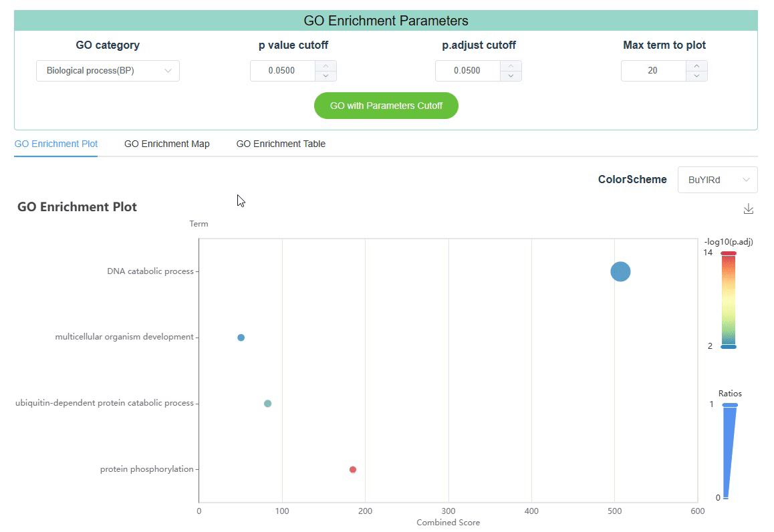The height and width of the screenshot is (532, 774).
Task: Increment Max term to plot value
Action: [696, 65]
